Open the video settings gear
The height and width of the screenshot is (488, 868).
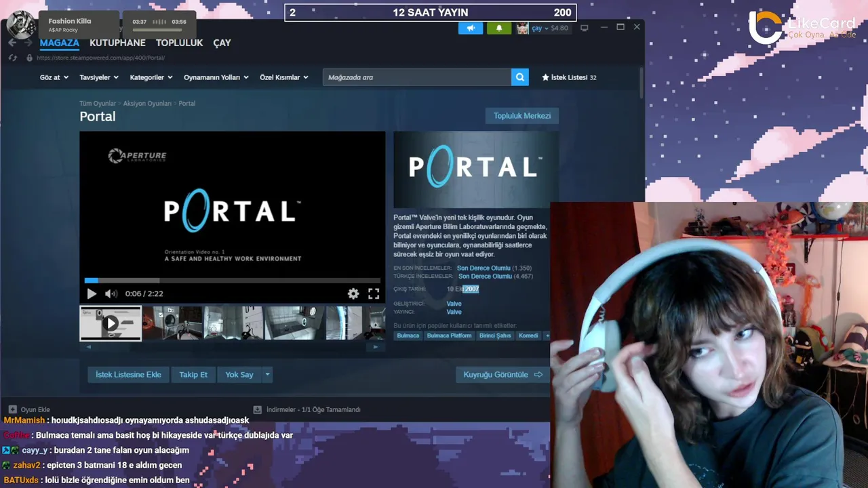tap(353, 293)
